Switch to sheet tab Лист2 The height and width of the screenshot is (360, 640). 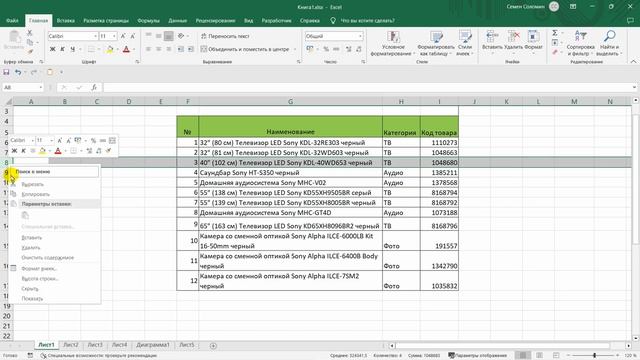tap(71, 345)
